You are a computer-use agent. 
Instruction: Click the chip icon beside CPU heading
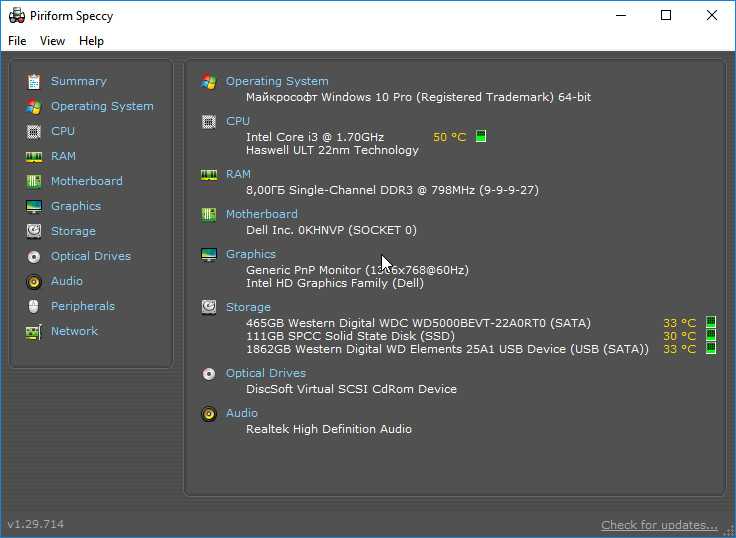tap(209, 122)
